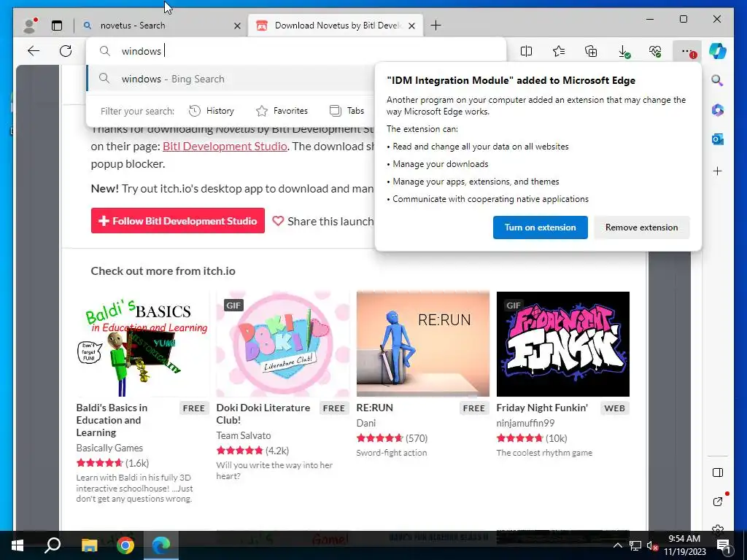Open Baldi's Basics game thumbnail
Viewport: 747px width, 560px height.
coord(143,344)
